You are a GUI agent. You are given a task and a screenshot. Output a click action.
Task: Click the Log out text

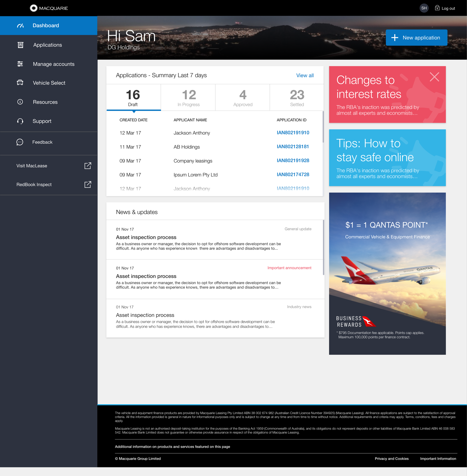pos(448,8)
